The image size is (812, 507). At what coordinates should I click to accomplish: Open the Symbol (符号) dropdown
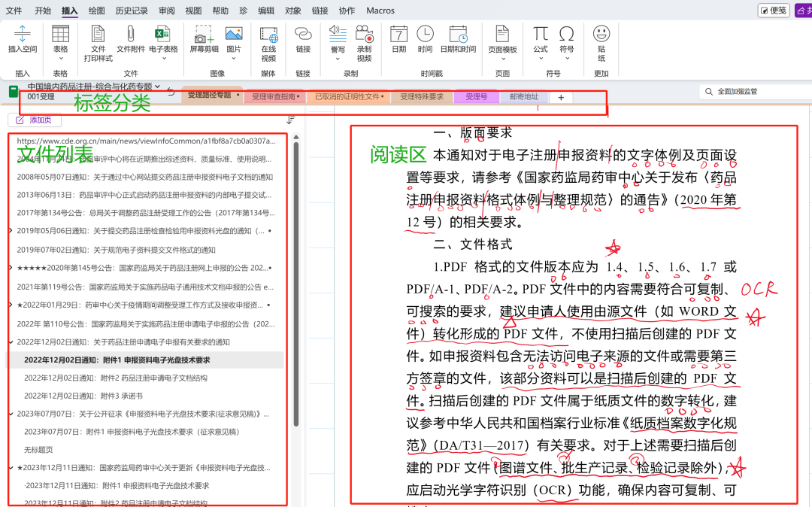pyautogui.click(x=567, y=58)
